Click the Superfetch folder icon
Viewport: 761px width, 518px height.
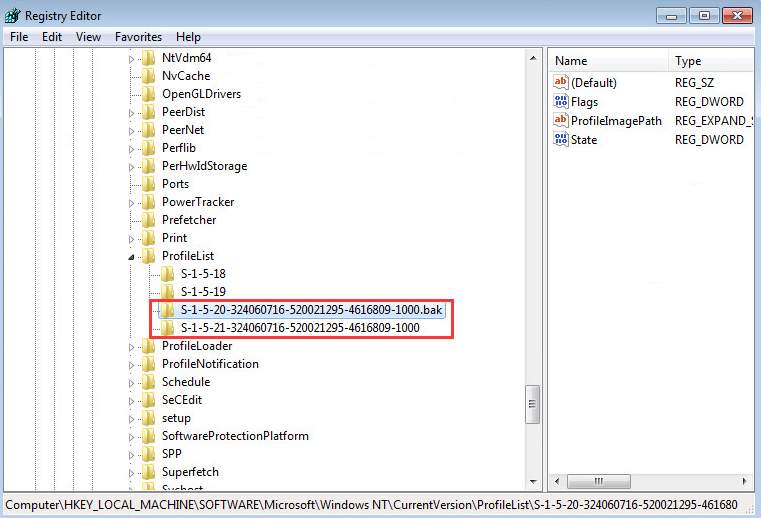[149, 472]
